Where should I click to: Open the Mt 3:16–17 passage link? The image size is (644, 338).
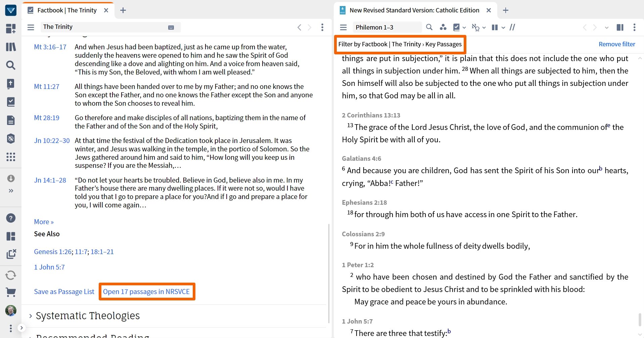(x=50, y=47)
